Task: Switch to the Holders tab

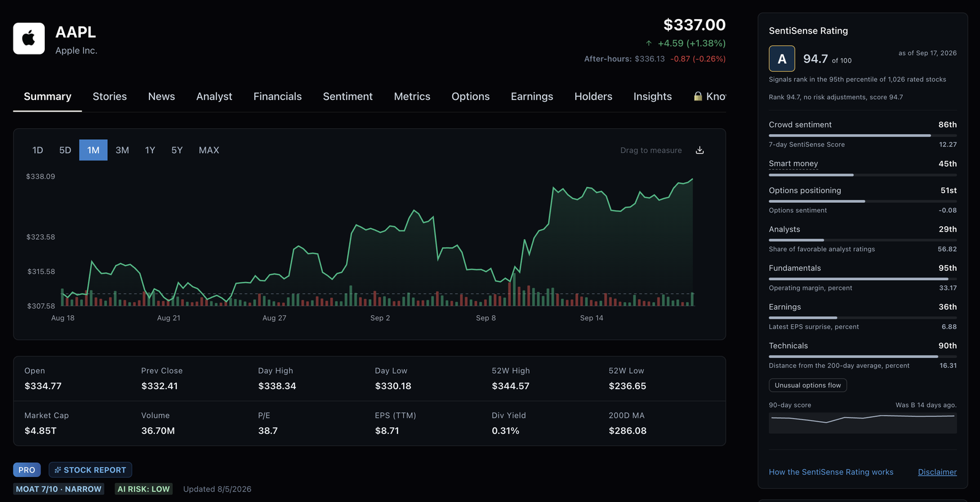Action: [x=594, y=97]
